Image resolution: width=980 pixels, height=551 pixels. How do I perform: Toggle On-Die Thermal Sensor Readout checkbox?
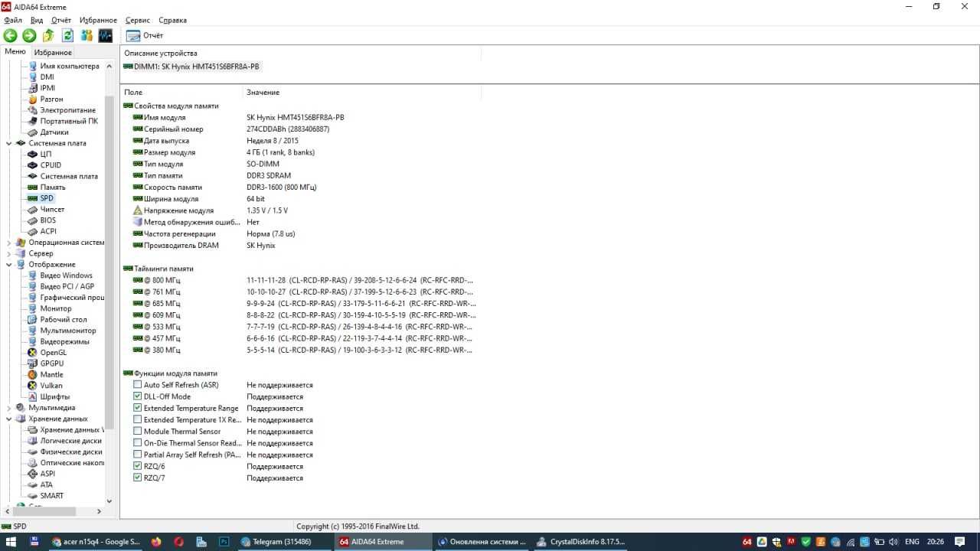(138, 443)
